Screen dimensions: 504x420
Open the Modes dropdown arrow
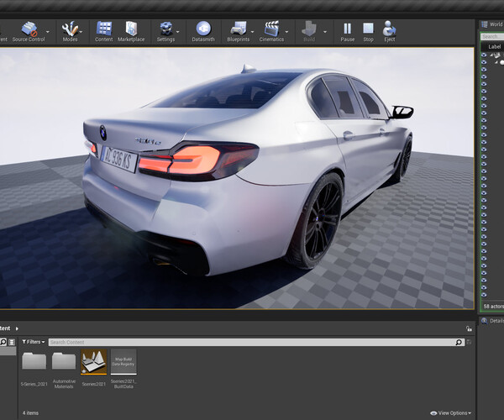(x=81, y=32)
